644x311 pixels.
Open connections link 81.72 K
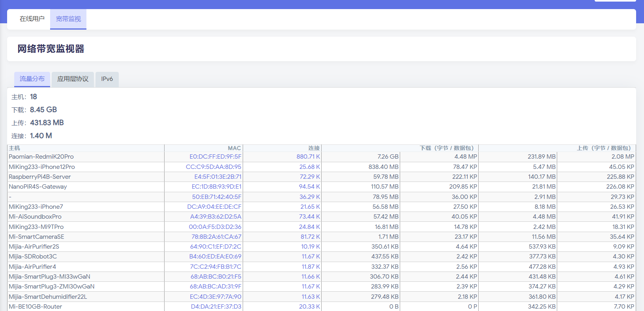310,237
